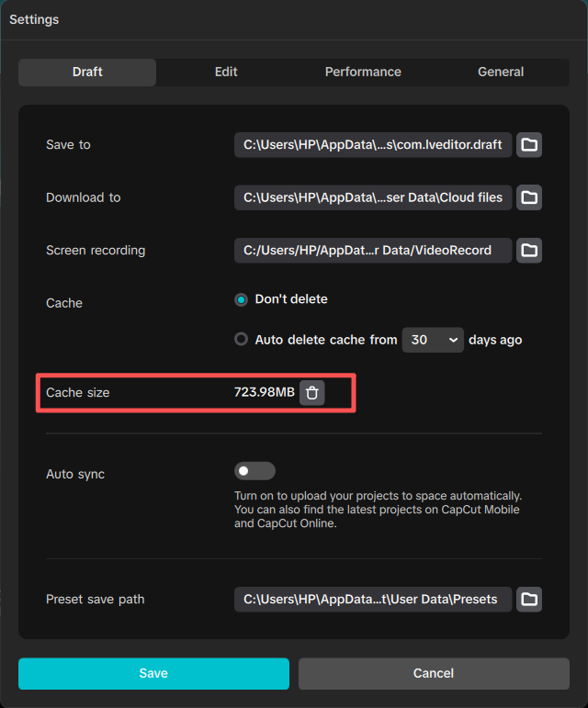Go to the General settings tab
Image resolution: width=588 pixels, height=708 pixels.
pos(501,72)
